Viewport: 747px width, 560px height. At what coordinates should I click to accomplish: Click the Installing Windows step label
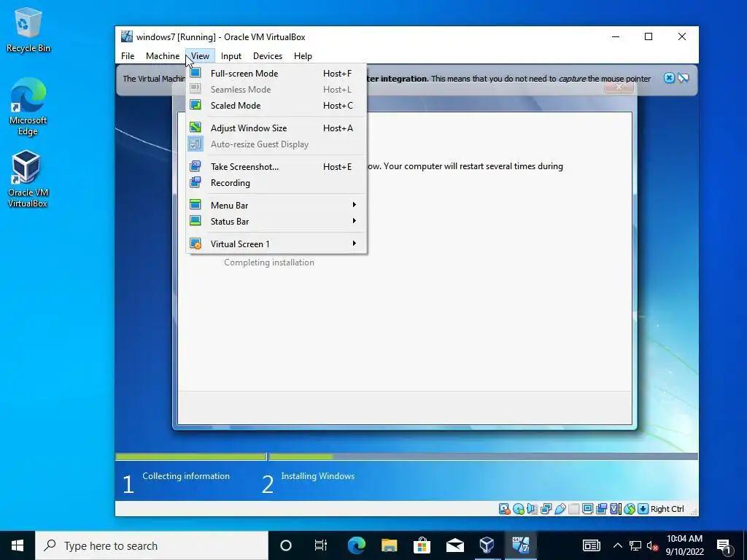click(x=318, y=476)
